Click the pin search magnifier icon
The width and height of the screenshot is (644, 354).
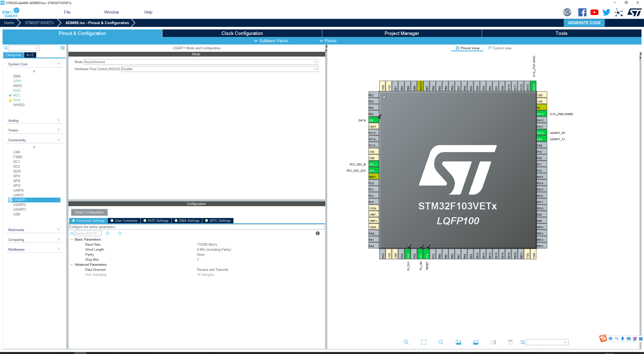tap(522, 342)
